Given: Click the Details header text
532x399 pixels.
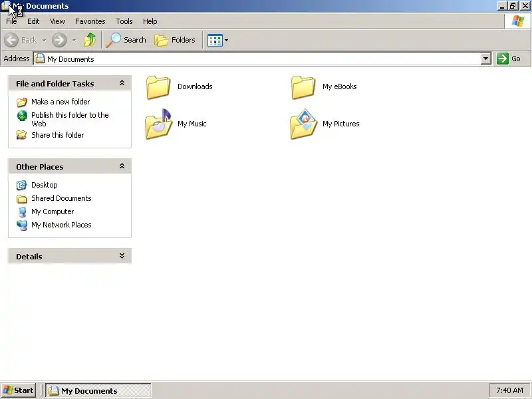Looking at the screenshot, I should coord(29,257).
